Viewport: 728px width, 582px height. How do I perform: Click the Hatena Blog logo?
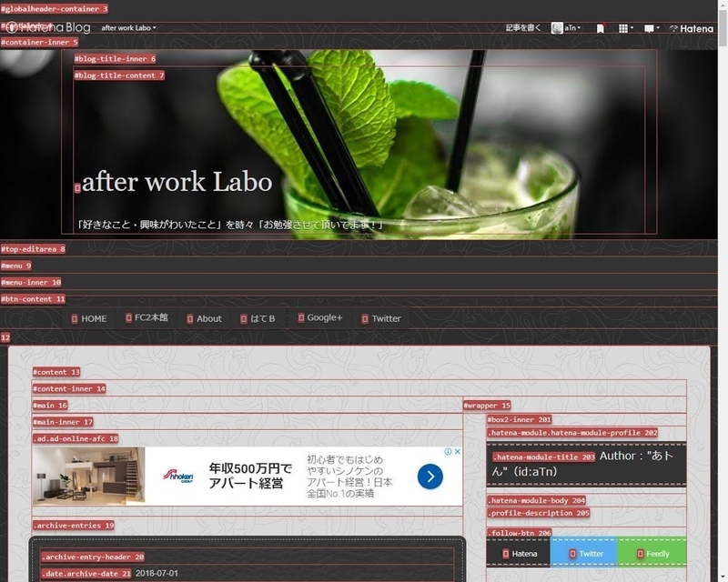47,28
